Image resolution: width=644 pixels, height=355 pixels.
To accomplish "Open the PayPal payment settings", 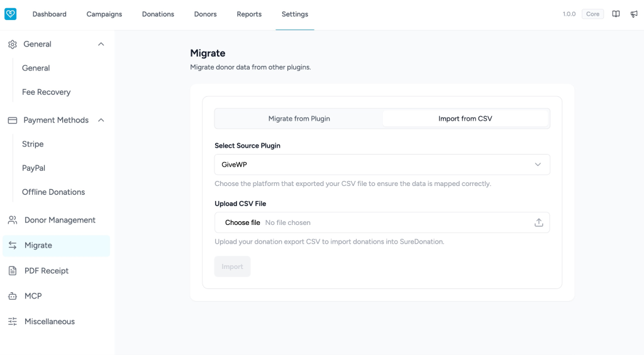I will [34, 168].
